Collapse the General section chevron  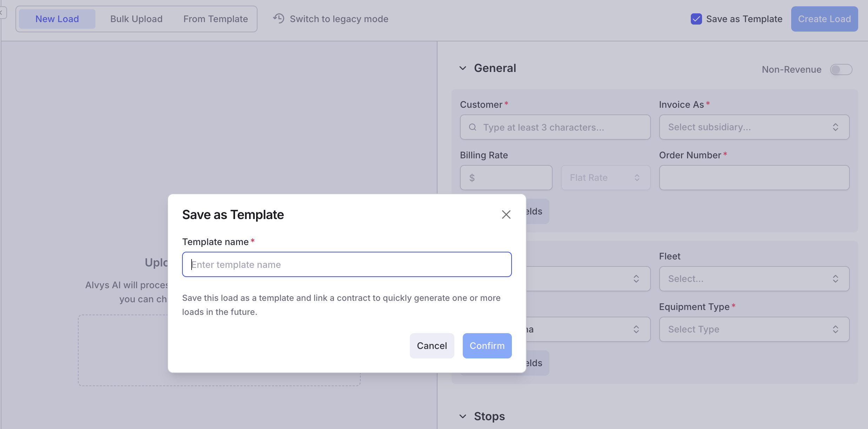click(x=463, y=68)
